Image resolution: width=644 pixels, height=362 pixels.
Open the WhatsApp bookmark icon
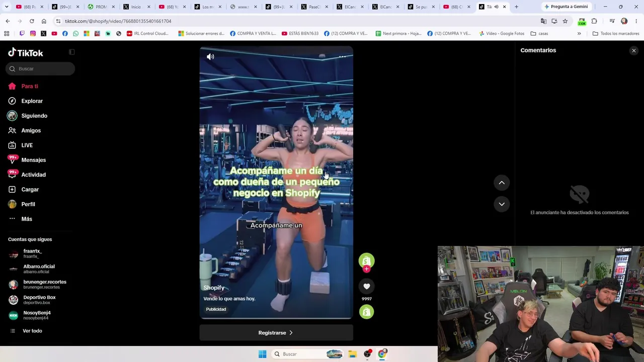[75, 34]
